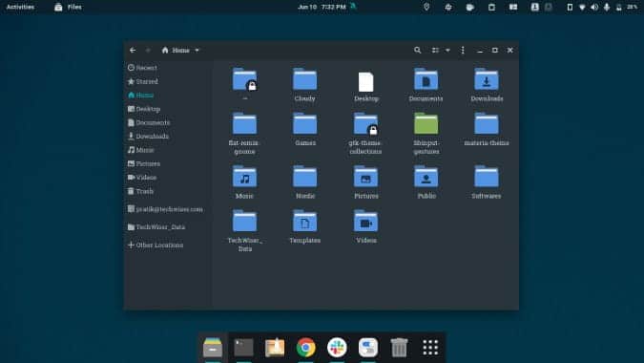Image resolution: width=644 pixels, height=363 pixels.
Task: Click the location pin tray icon
Action: click(426, 7)
